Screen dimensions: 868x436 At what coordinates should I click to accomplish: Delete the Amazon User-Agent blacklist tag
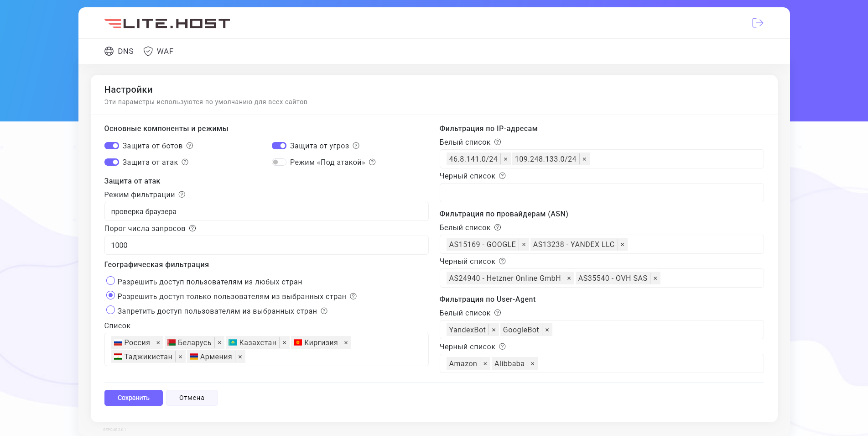[485, 364]
